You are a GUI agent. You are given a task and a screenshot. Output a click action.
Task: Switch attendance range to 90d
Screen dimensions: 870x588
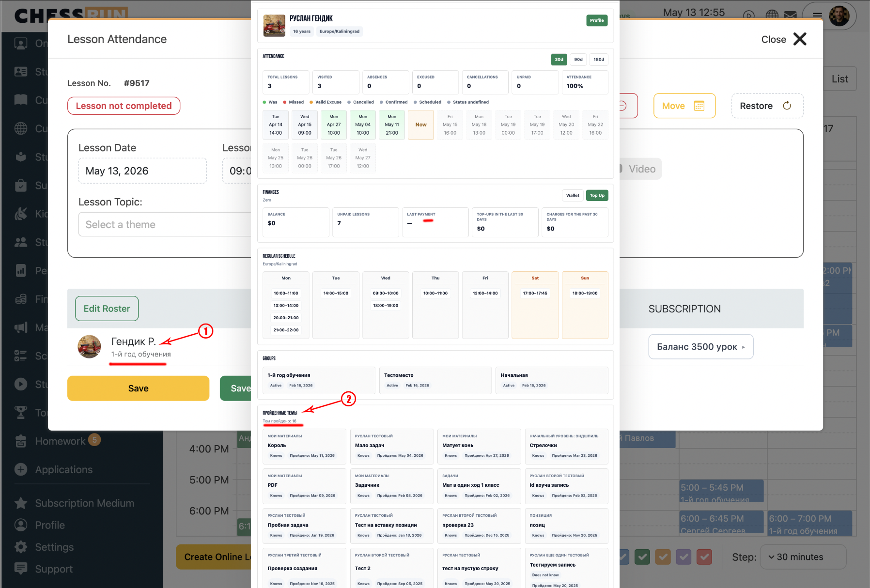click(578, 60)
